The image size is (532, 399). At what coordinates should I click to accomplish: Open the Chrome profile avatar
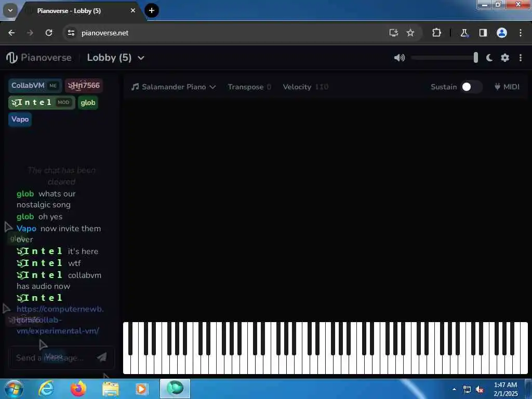(502, 33)
